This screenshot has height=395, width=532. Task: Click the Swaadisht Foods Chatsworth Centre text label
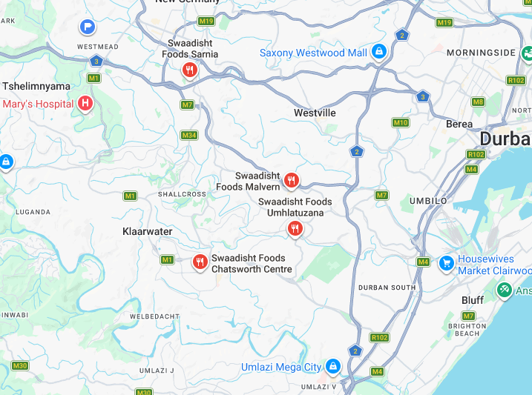click(x=252, y=264)
